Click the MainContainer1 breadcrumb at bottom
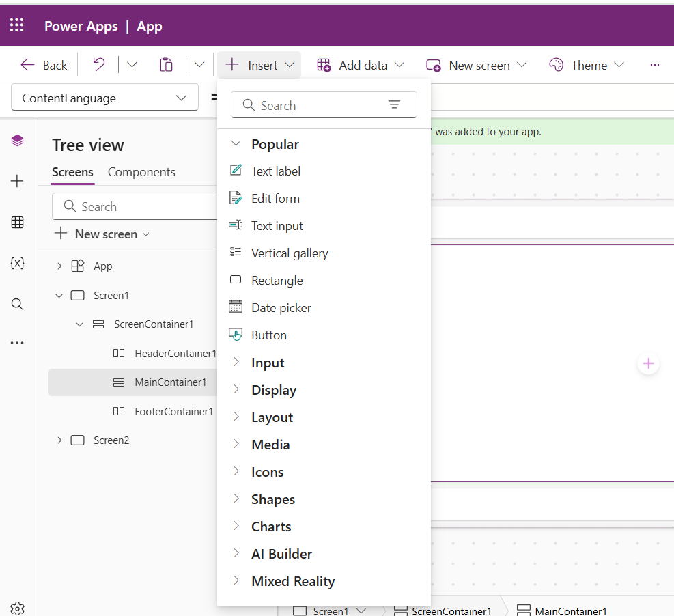Viewport: 674px width, 616px height. pos(562,611)
